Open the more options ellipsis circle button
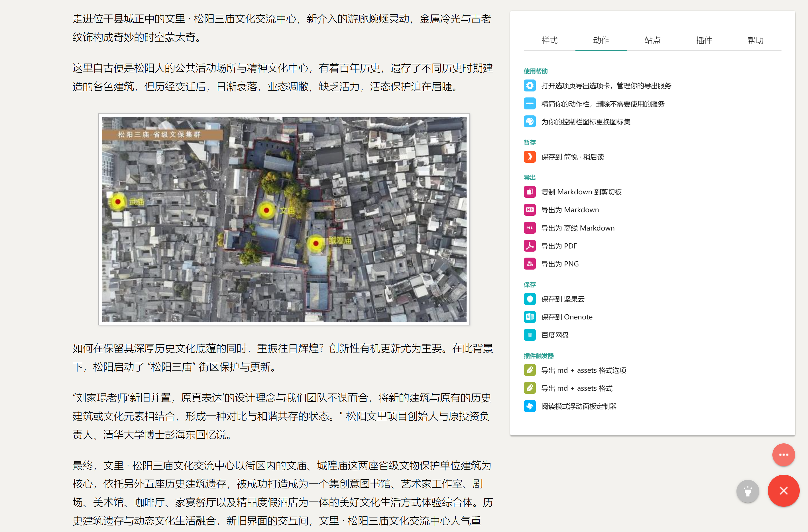 (783, 455)
